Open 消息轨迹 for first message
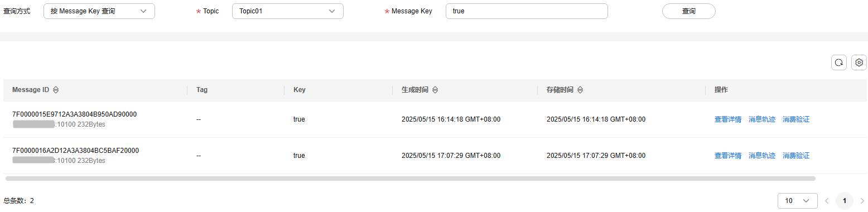This screenshot has height=212, width=868. (x=762, y=119)
